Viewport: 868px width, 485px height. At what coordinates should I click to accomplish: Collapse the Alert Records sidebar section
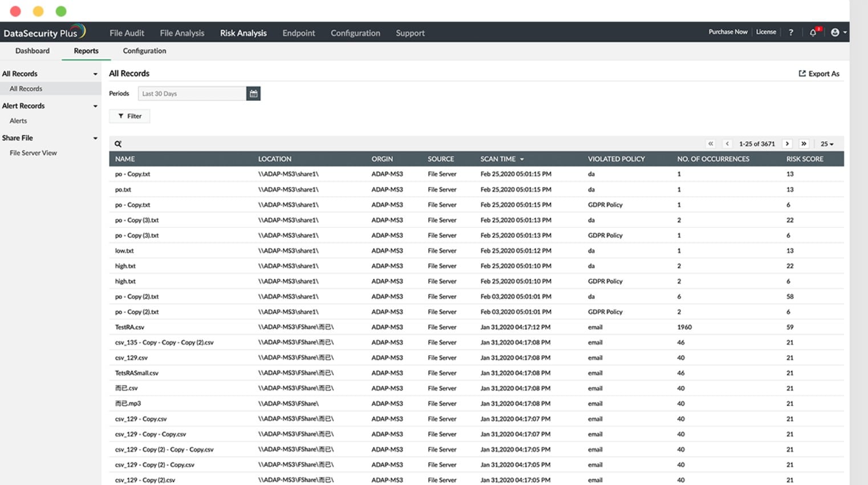tap(95, 106)
